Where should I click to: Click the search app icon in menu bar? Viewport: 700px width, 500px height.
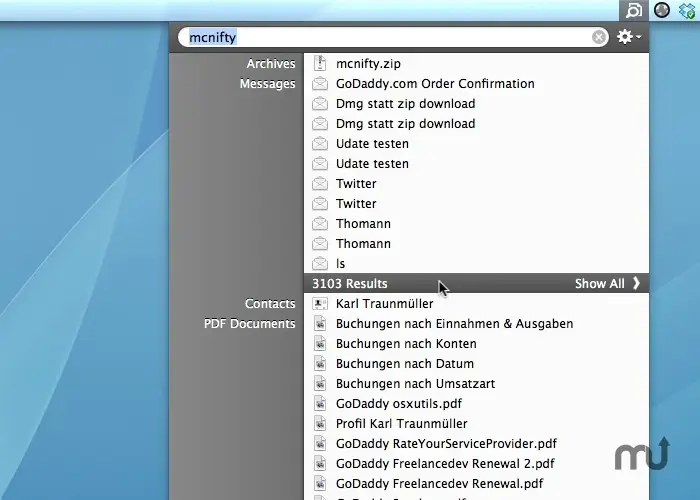(633, 10)
